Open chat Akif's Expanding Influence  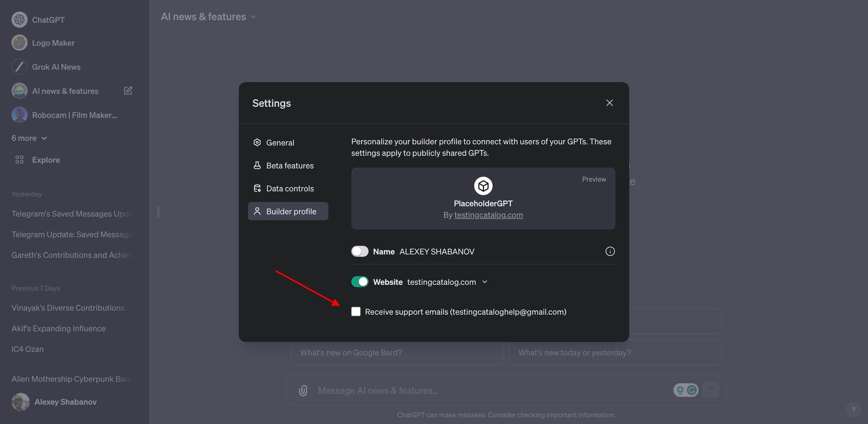click(x=59, y=329)
